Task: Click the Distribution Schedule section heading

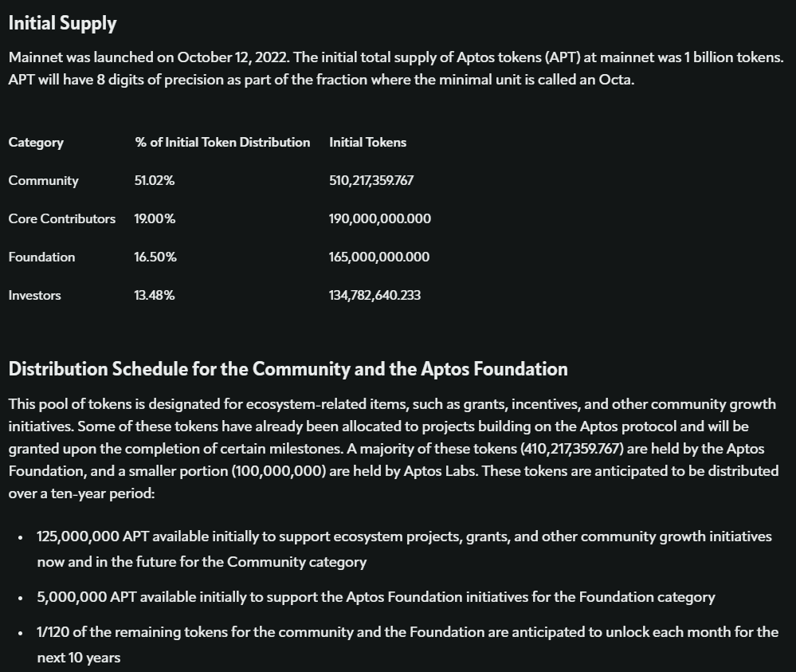Action: 288,369
